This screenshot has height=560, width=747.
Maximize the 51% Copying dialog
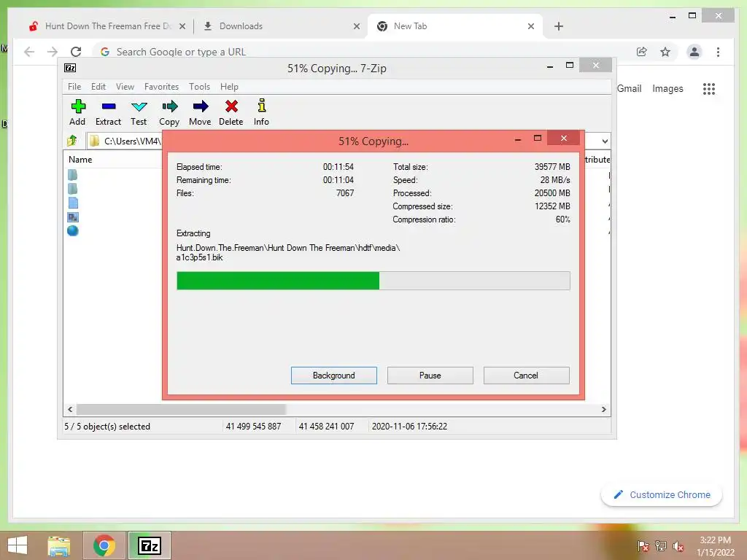(x=538, y=138)
